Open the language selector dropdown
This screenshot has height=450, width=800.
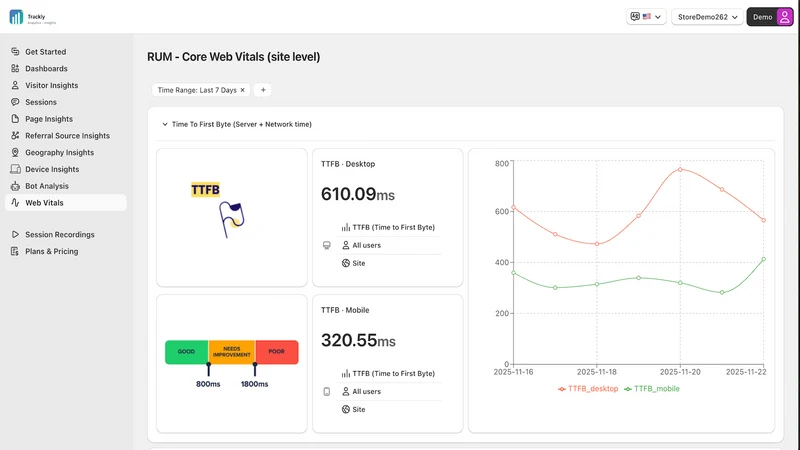646,17
